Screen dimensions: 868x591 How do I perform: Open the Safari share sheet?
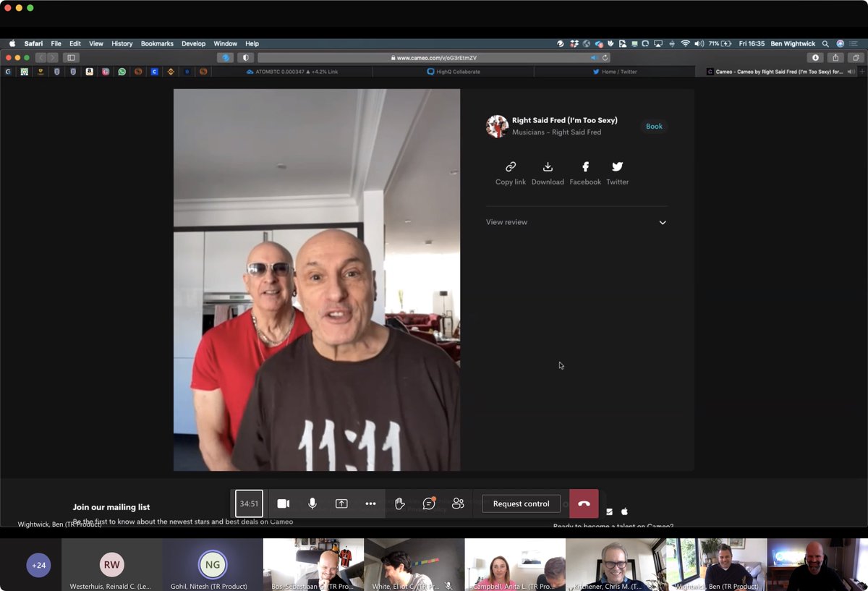tap(835, 57)
